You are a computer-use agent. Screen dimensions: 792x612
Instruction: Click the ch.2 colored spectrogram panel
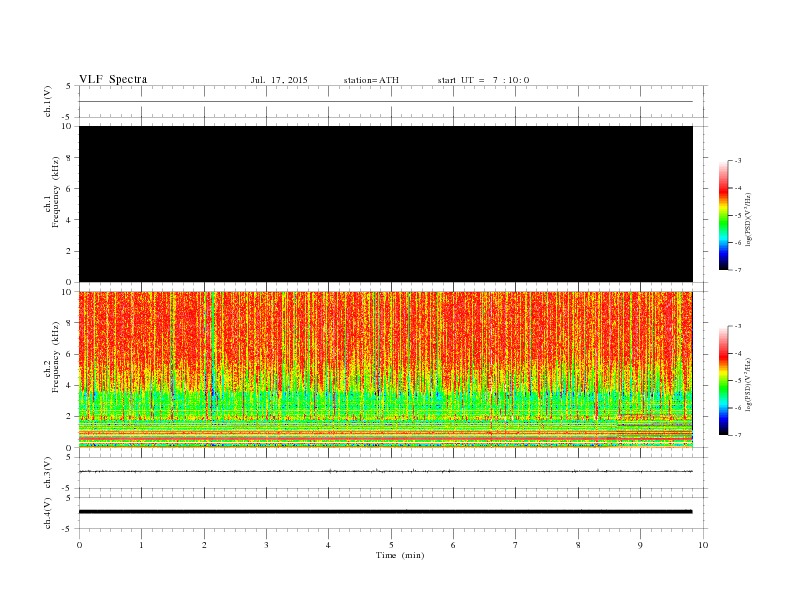386,370
